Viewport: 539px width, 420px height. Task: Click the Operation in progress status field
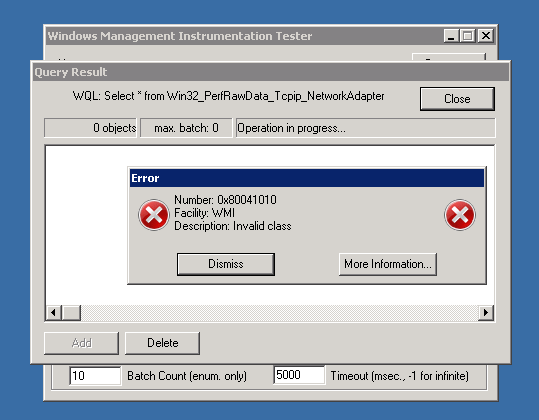point(365,128)
